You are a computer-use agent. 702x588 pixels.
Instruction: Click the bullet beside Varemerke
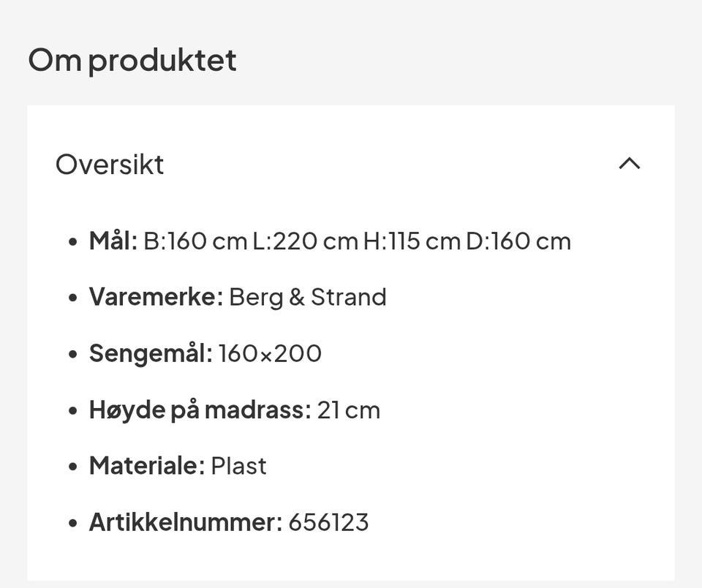(x=72, y=297)
